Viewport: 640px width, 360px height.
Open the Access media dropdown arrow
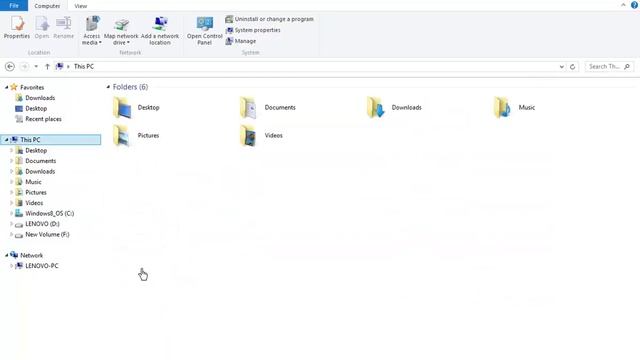click(x=100, y=42)
